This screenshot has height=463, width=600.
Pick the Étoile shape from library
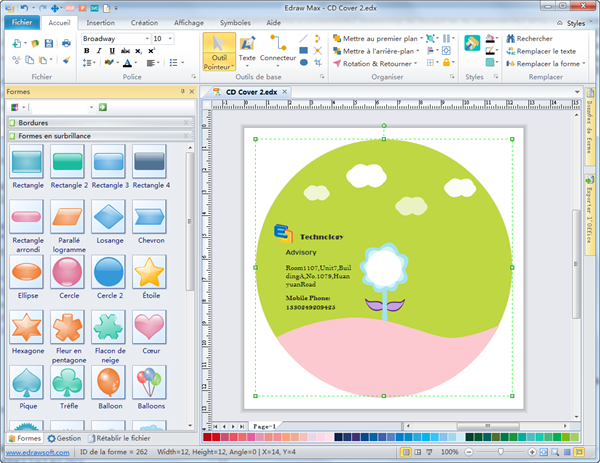[150, 272]
